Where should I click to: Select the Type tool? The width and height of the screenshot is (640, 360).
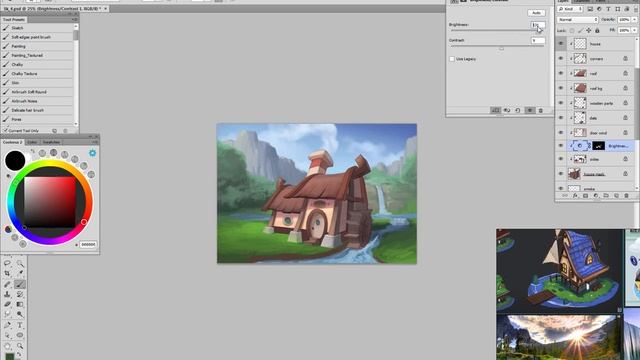click(x=20, y=325)
